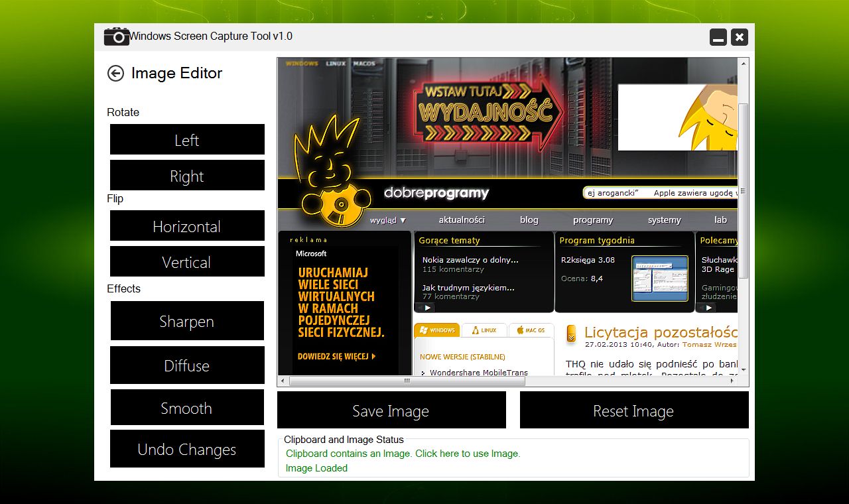Click 'programy' in the previewed site menu
The image size is (849, 504).
pos(593,220)
